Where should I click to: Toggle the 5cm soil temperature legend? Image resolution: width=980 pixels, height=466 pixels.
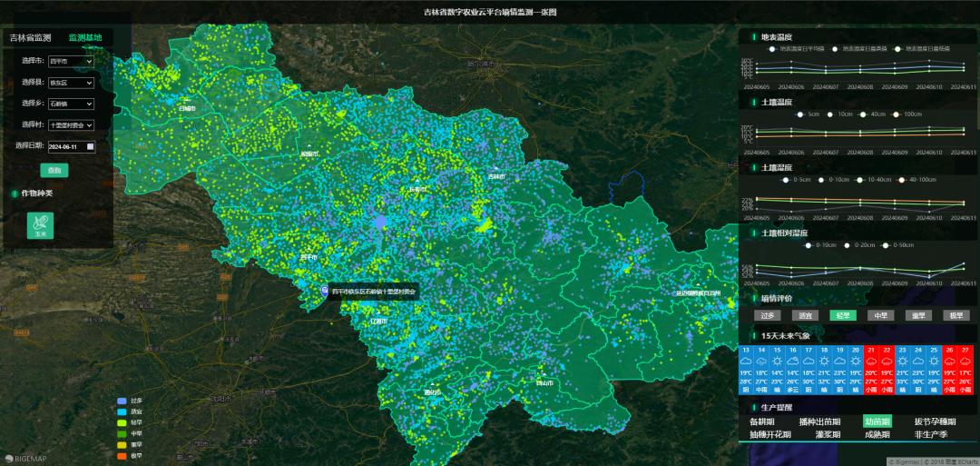click(808, 114)
